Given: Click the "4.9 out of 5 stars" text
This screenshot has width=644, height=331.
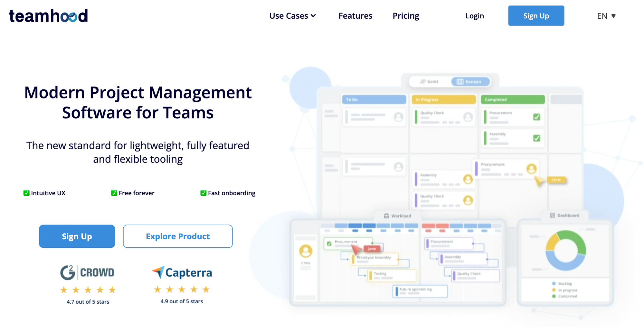Looking at the screenshot, I should tap(182, 301).
